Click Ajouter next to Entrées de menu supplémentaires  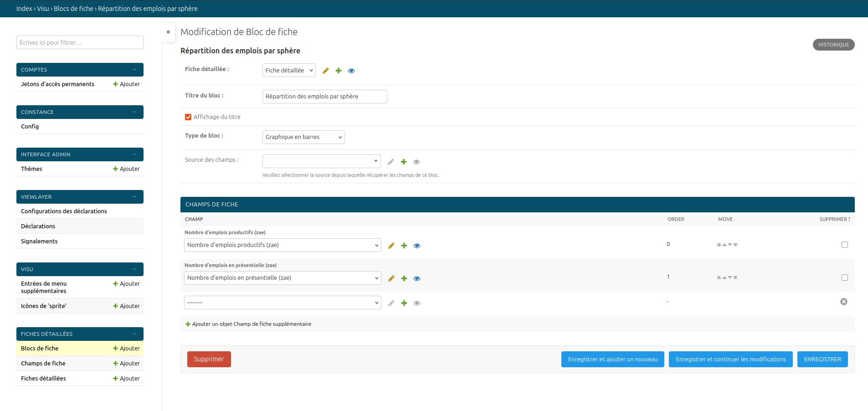[x=126, y=284]
